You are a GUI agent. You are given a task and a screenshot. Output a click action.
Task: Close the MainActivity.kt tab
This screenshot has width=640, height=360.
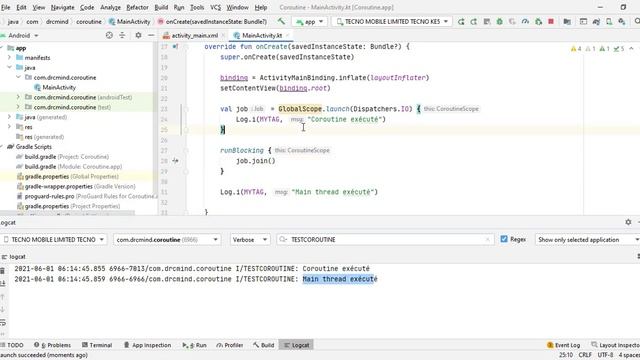[287, 36]
